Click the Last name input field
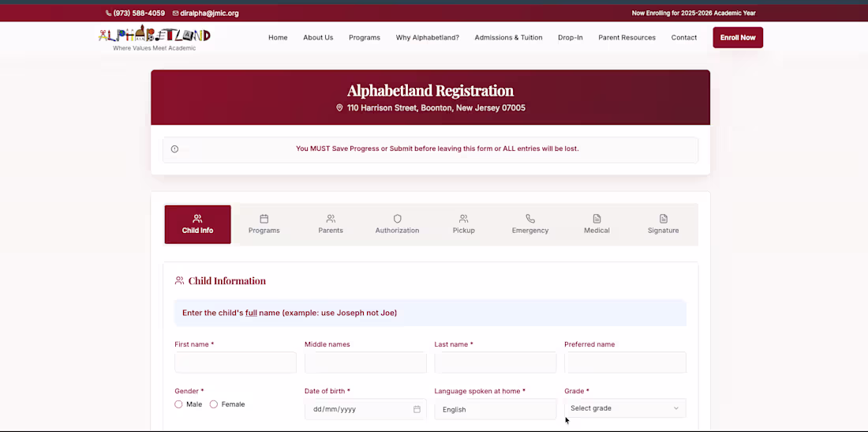Screen dimensions: 868x432 [496, 363]
